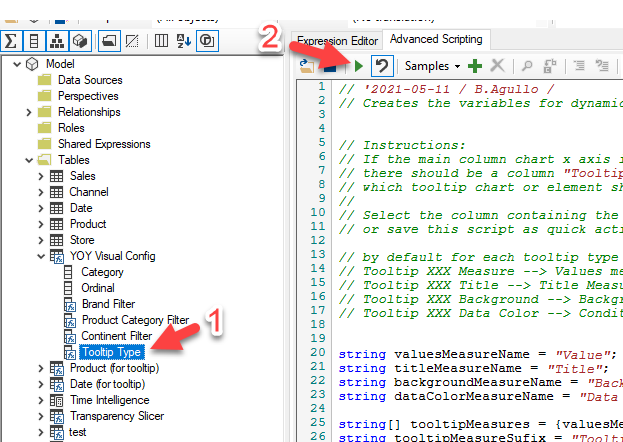This screenshot has height=442, width=623.
Task: Switch to the Expression Editor tab
Action: click(338, 40)
